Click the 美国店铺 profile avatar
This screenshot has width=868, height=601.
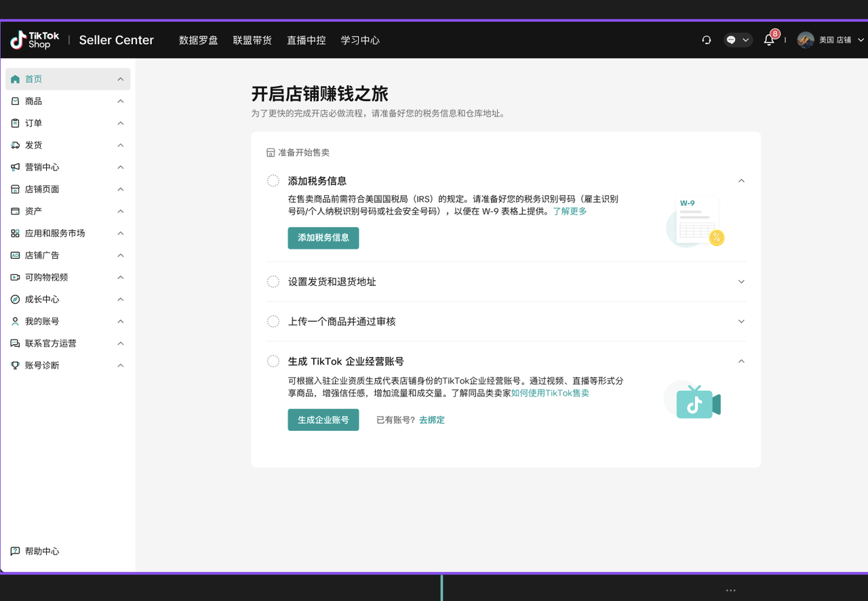click(x=806, y=40)
